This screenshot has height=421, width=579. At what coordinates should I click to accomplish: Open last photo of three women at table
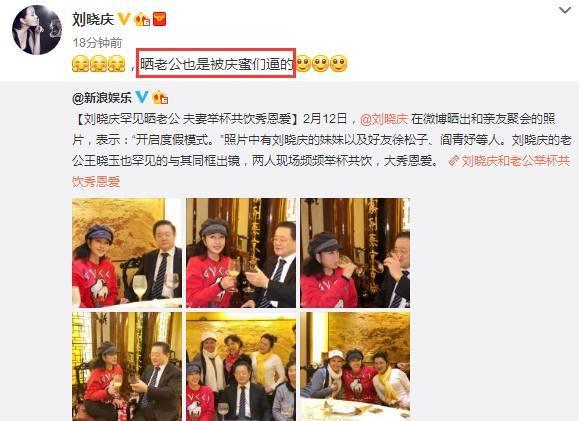pos(355,366)
